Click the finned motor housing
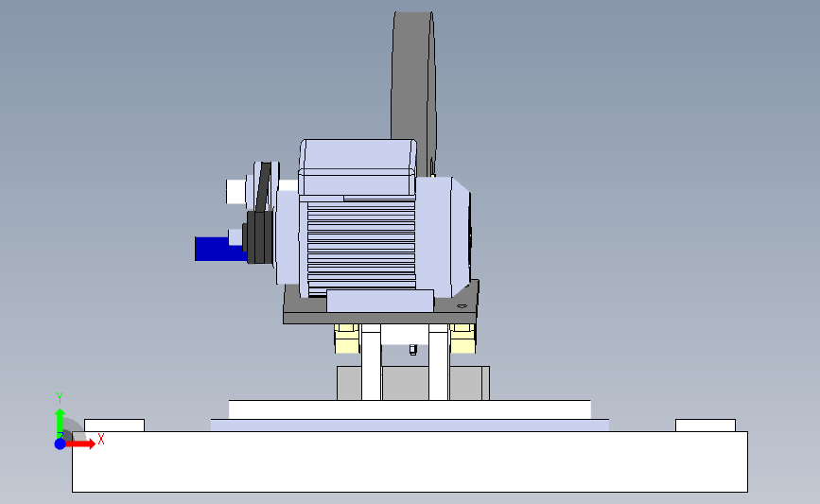 361,245
